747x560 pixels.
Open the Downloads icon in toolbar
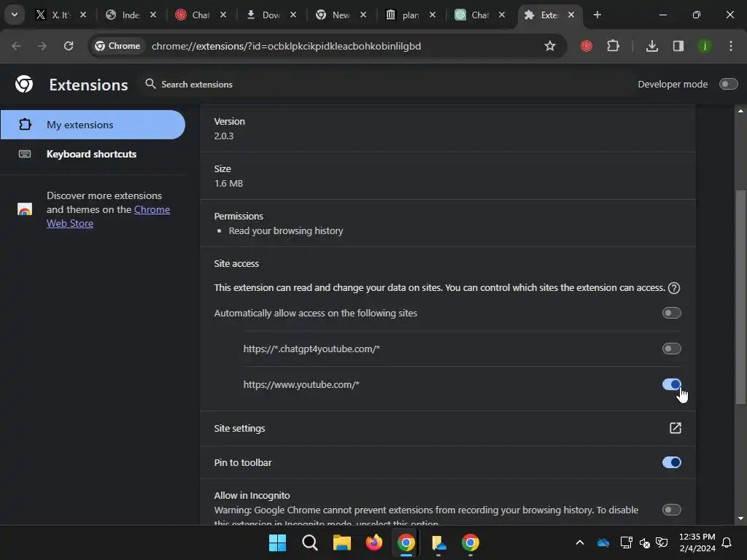(x=651, y=46)
